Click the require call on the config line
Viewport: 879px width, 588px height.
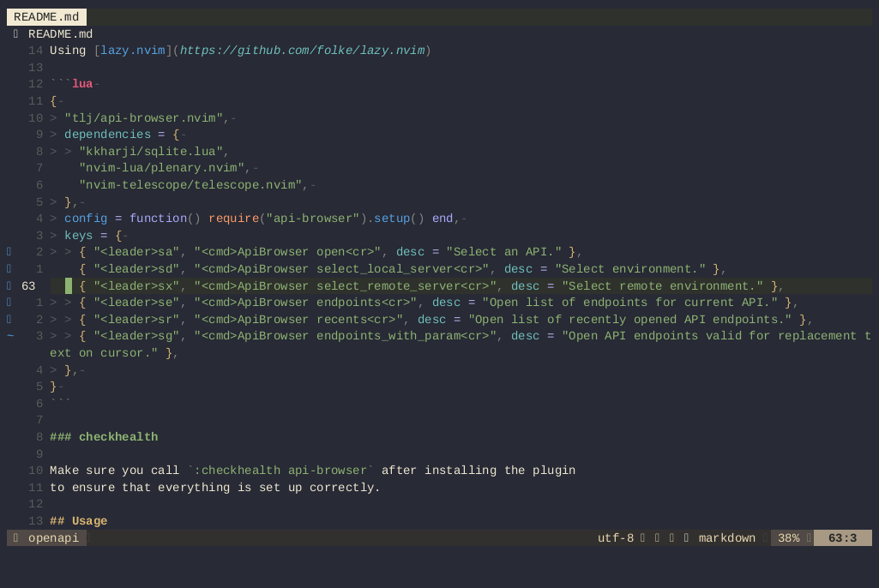coord(234,219)
